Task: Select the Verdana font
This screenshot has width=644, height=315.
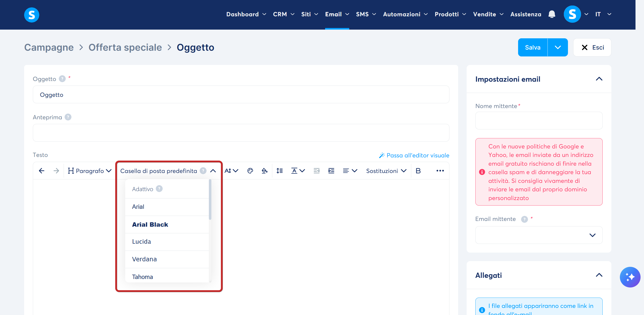Action: [167, 259]
